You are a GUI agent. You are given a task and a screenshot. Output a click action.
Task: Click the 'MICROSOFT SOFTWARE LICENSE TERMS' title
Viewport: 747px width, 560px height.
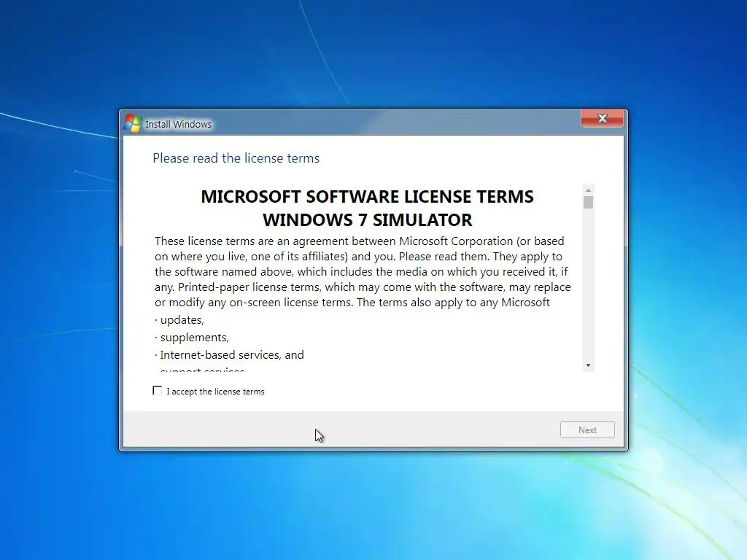pyautogui.click(x=368, y=197)
